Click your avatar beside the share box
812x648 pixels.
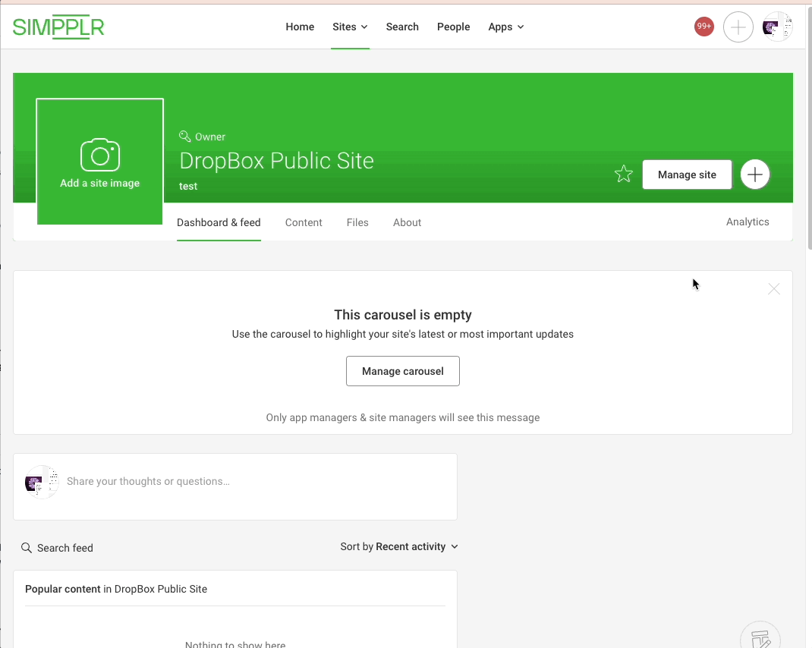click(41, 482)
